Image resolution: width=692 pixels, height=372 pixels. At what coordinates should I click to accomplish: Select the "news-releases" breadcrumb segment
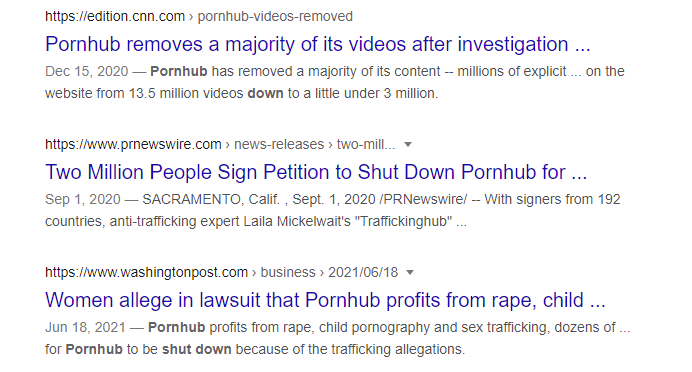(279, 144)
